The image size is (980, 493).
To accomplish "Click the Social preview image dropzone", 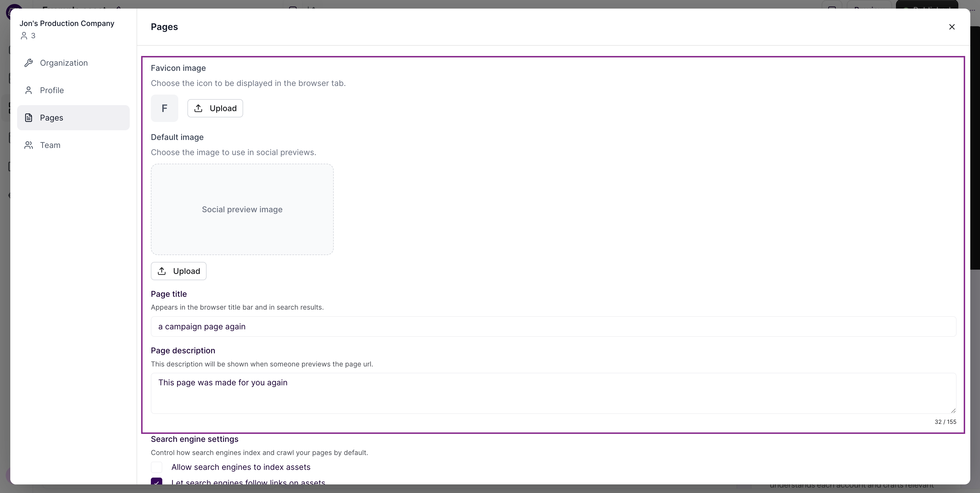I will (242, 209).
